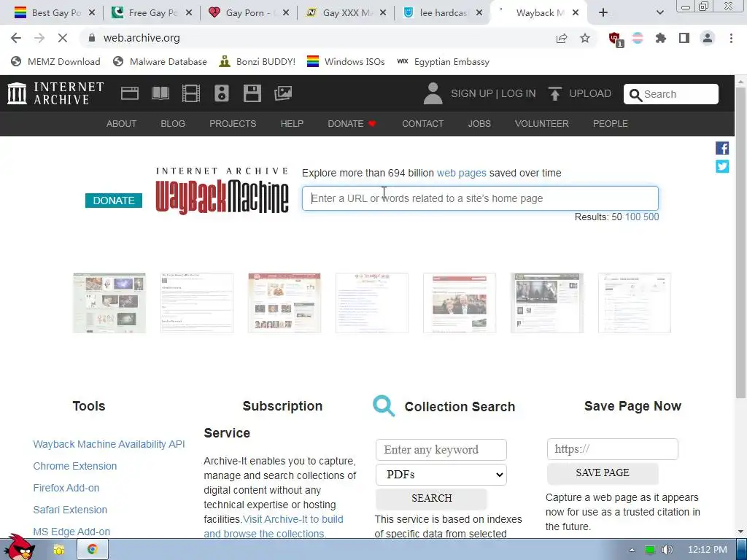Show 500 results link
The width and height of the screenshot is (747, 560).
pyautogui.click(x=651, y=217)
